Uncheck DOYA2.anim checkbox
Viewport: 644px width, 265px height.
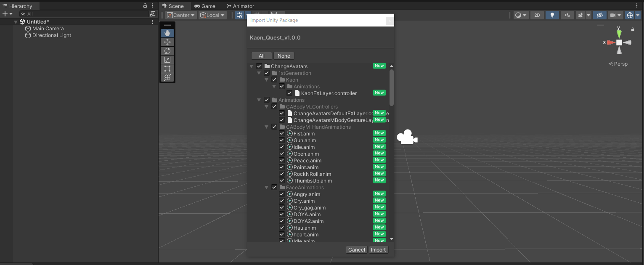282,221
